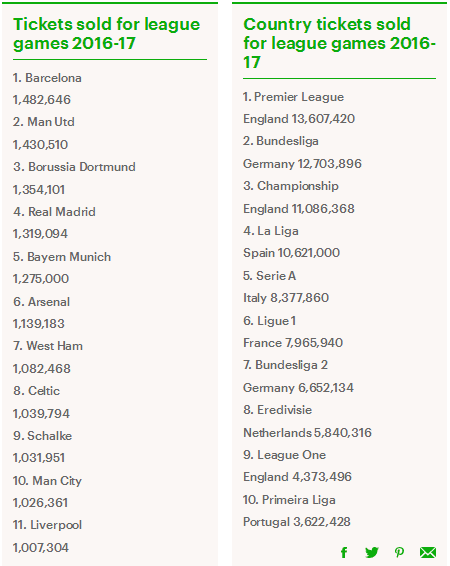Share via the Facebook icon
The height and width of the screenshot is (566, 450).
click(344, 552)
